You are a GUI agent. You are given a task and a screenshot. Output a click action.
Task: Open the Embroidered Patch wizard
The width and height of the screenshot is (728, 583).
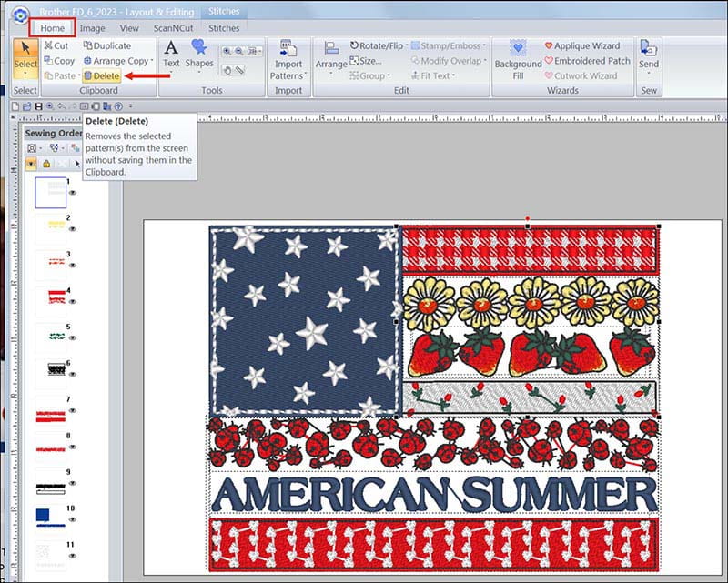(x=591, y=61)
